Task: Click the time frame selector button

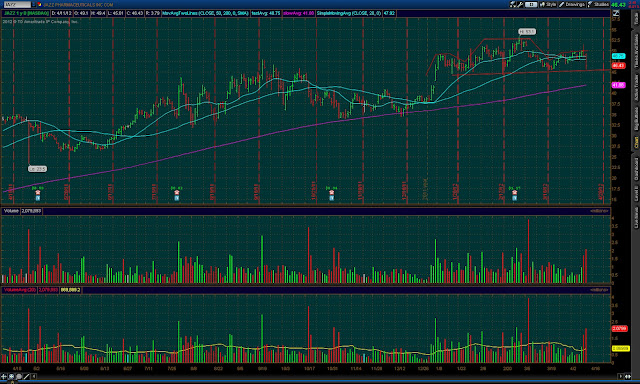Action: (531, 4)
